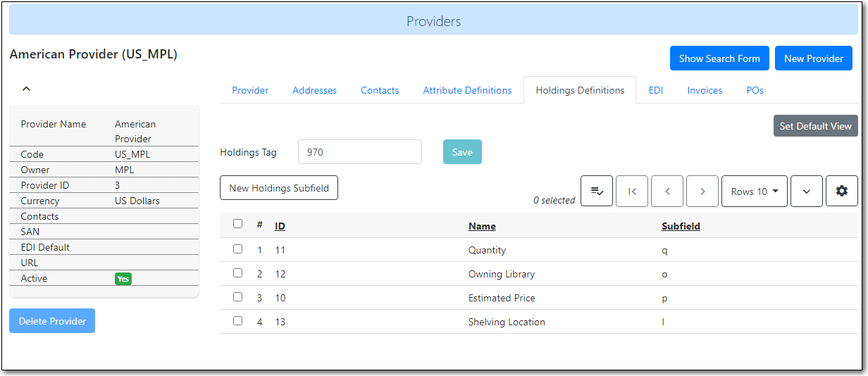The height and width of the screenshot is (376, 868).
Task: Click the MPL owner value
Action: 125,170
